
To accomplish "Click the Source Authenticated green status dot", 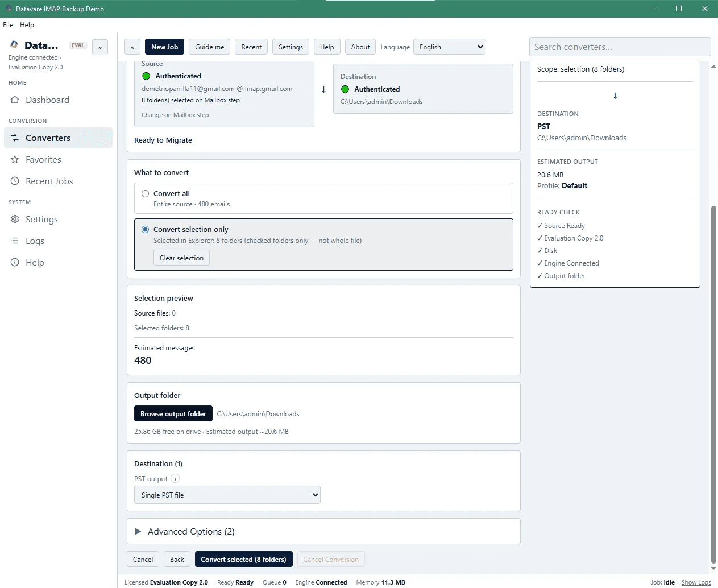I will pos(146,76).
